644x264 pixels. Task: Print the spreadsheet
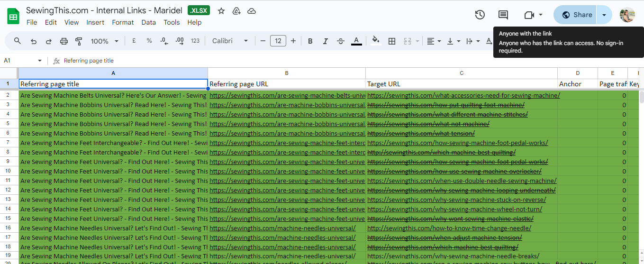63,41
